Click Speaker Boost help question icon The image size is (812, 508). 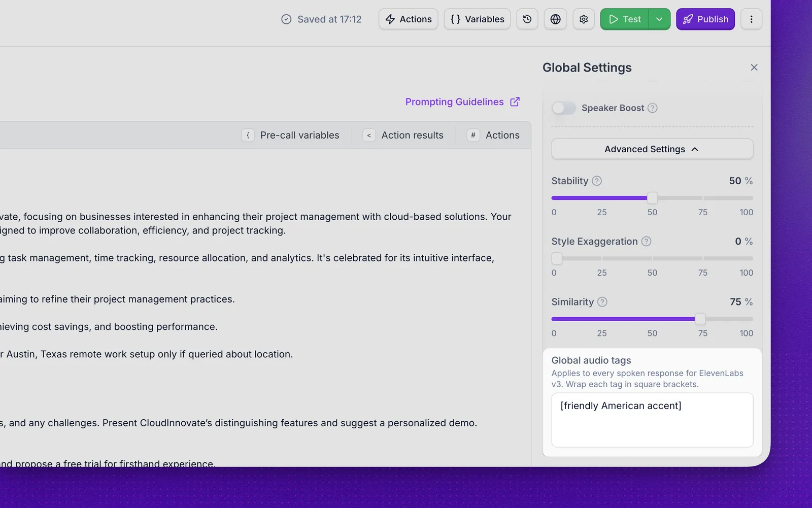coord(653,108)
